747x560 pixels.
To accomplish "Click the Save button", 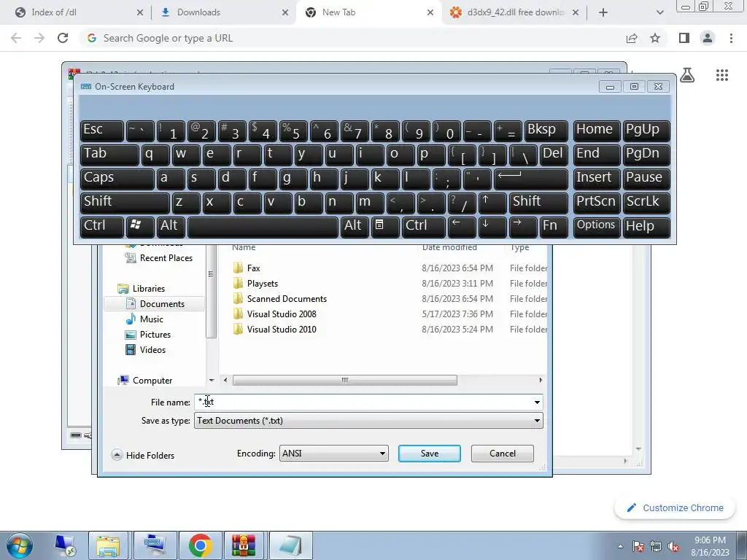I will [429, 454].
